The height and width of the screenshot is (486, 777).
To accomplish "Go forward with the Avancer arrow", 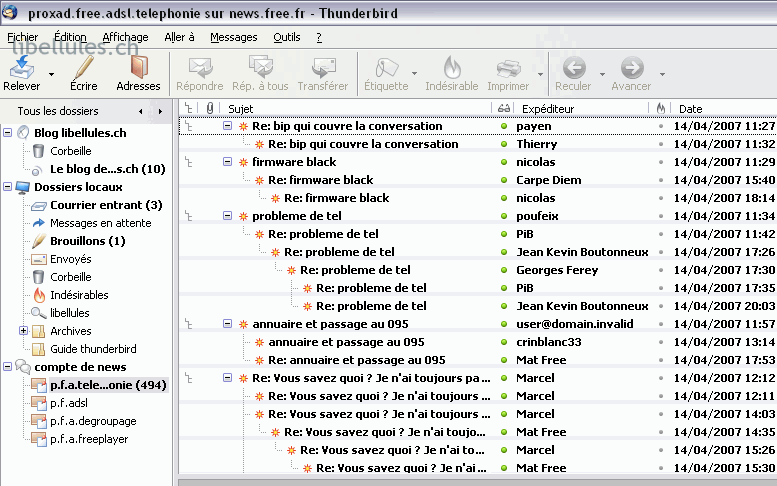I will [x=632, y=68].
